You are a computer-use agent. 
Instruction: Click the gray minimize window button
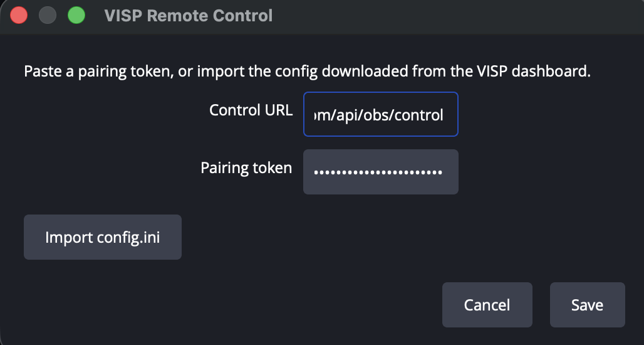pyautogui.click(x=48, y=16)
